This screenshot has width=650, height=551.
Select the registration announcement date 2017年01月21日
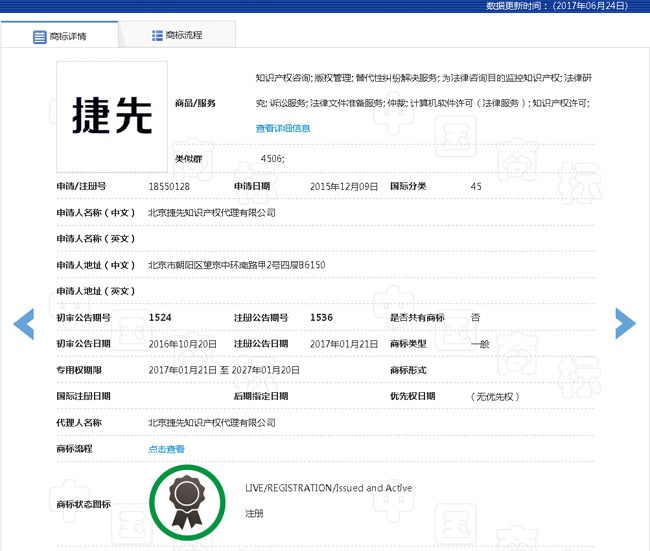344,344
